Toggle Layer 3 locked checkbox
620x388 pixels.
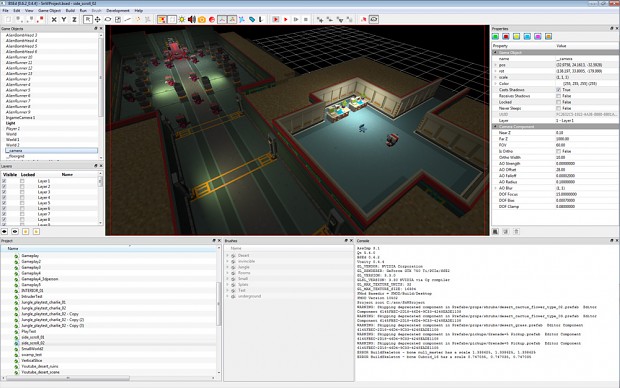(22, 192)
